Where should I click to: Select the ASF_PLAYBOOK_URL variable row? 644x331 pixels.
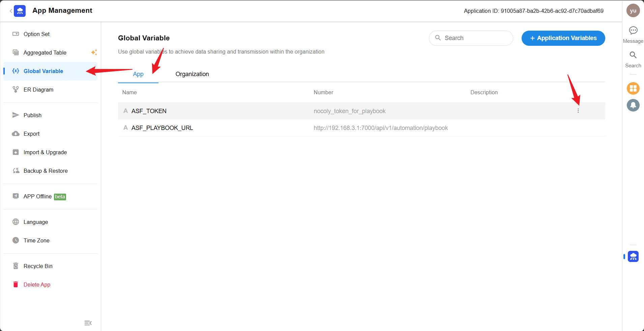tap(162, 128)
